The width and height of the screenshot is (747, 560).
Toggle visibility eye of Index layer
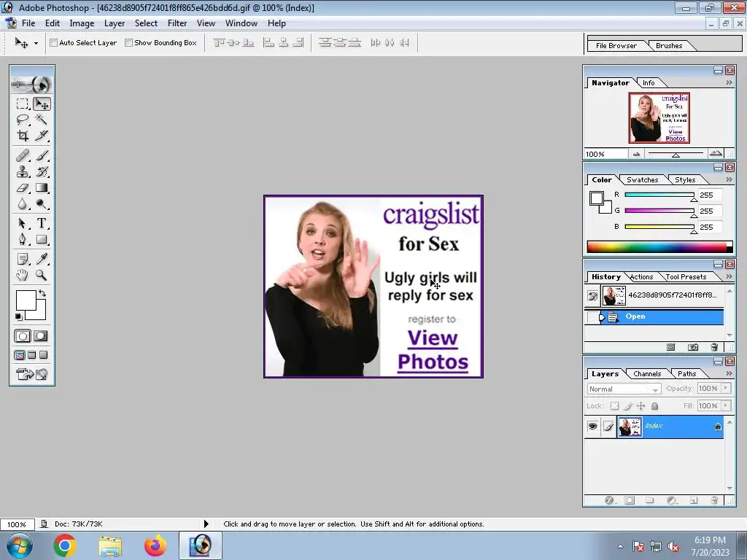[592, 426]
